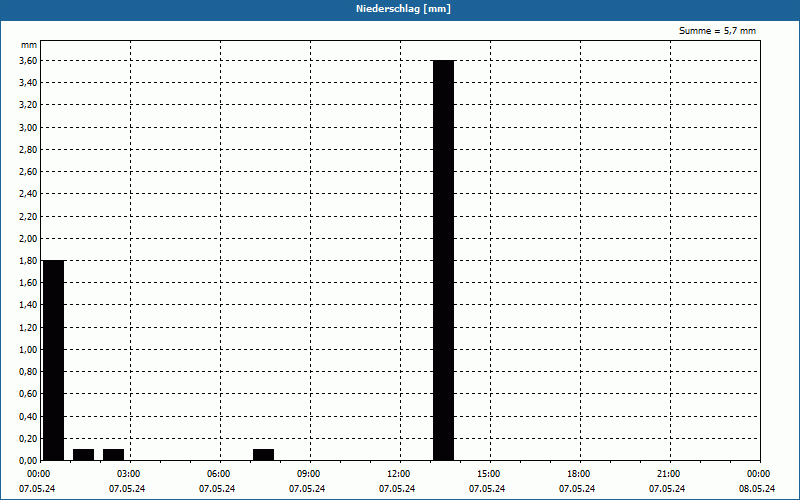Click the 1,80 y-axis value
This screenshot has height=500, width=800.
[28, 261]
